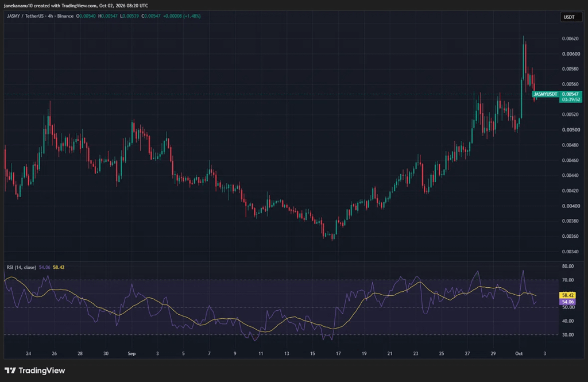Click the purple 54.06 tag on RSI scale
The height and width of the screenshot is (382, 588).
pos(568,302)
